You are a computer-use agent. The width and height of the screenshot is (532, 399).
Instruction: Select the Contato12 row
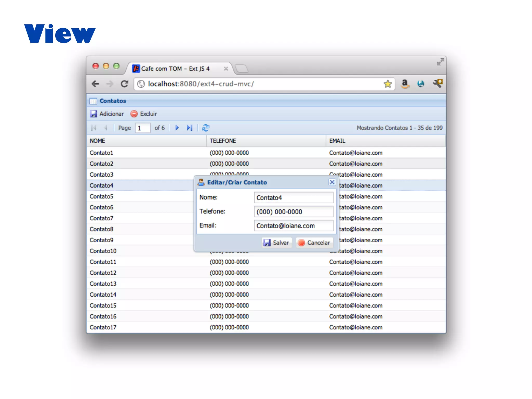pos(103,273)
